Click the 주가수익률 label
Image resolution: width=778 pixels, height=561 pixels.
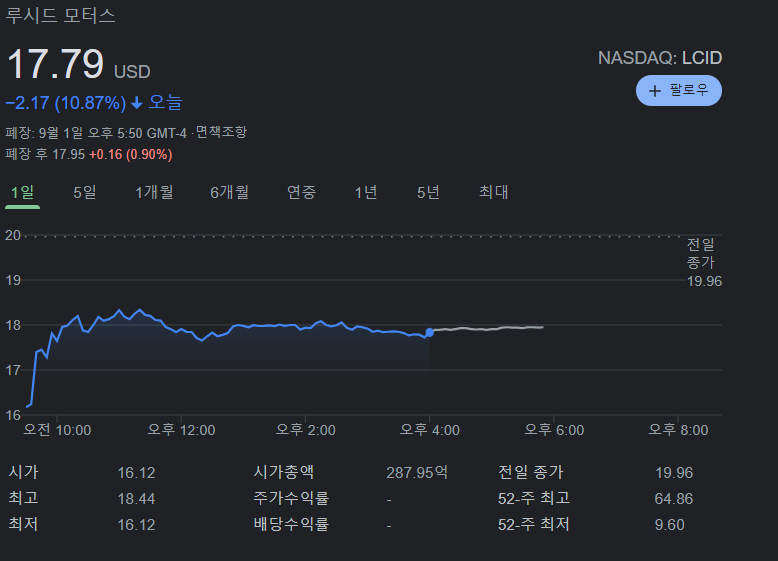pos(291,498)
